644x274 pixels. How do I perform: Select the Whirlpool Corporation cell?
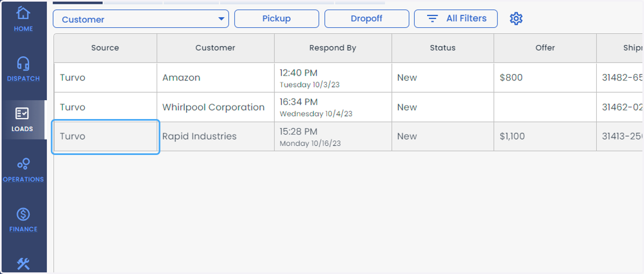tap(215, 107)
